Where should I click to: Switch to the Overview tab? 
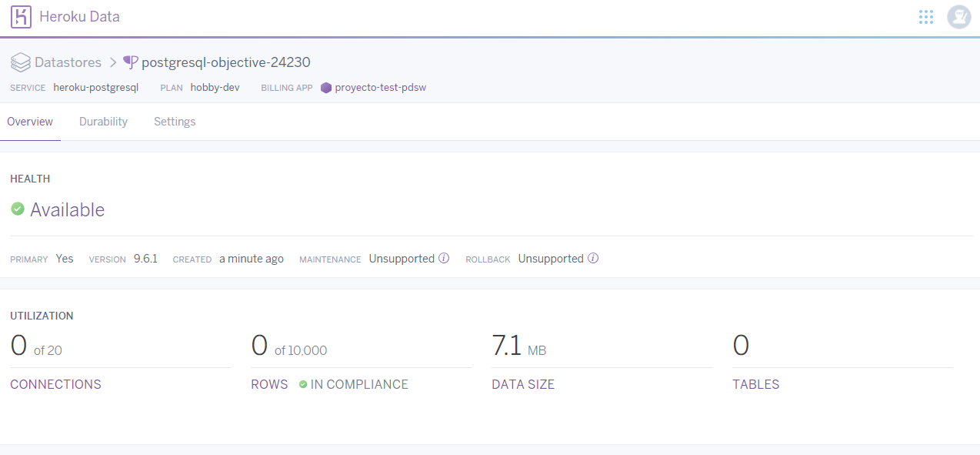pos(30,122)
